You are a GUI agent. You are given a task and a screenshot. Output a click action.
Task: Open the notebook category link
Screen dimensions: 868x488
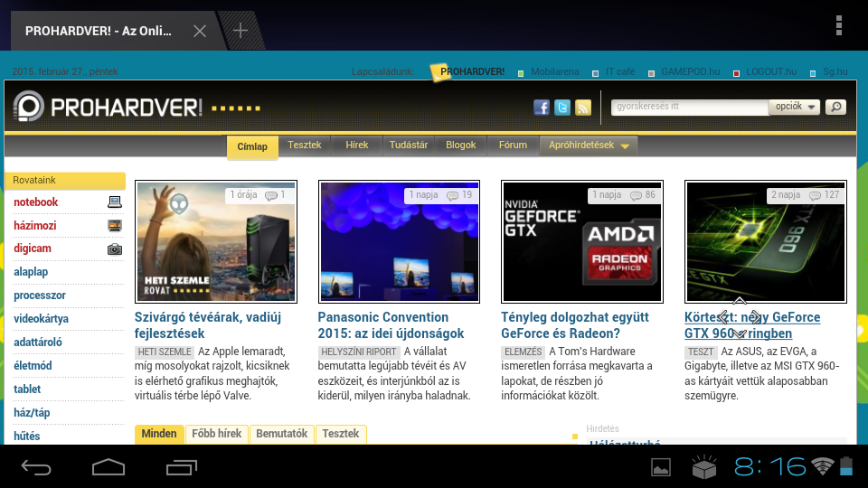[36, 202]
